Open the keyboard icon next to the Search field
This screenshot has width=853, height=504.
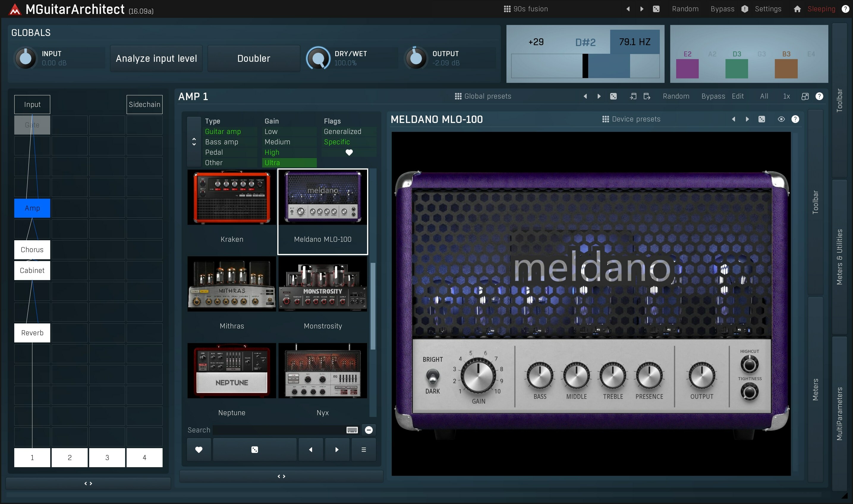352,430
